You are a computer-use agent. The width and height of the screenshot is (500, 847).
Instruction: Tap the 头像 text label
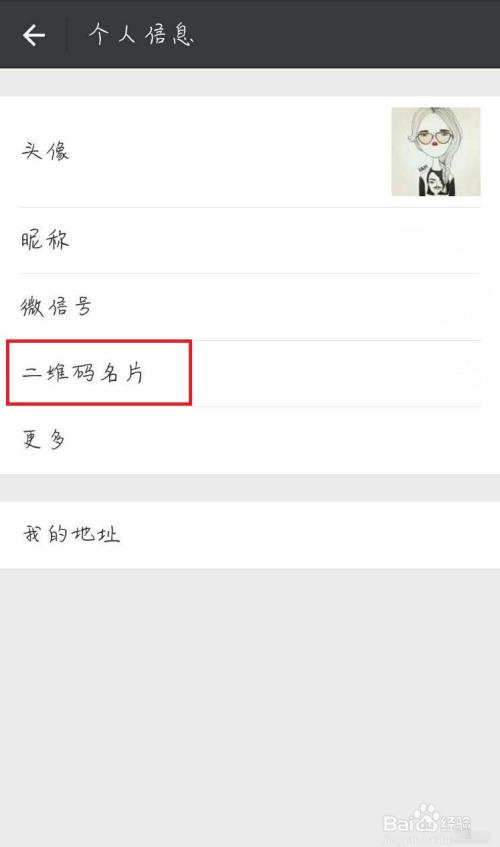pos(45,151)
